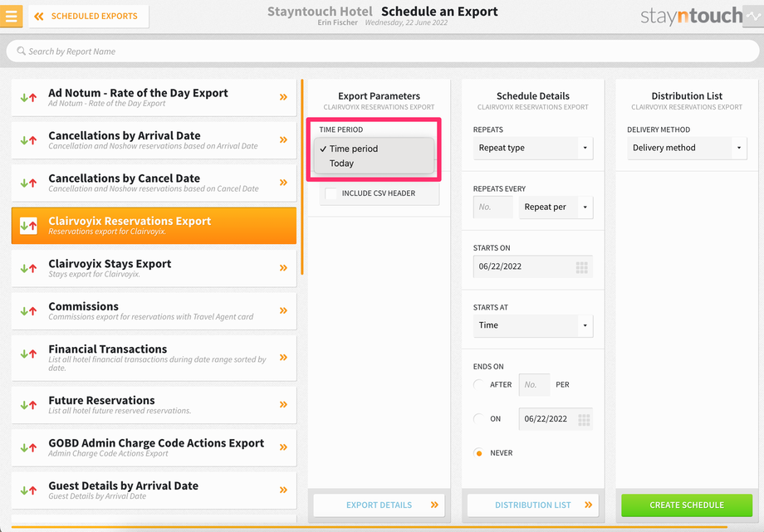
Task: Click the After number of periods field
Action: tap(534, 385)
